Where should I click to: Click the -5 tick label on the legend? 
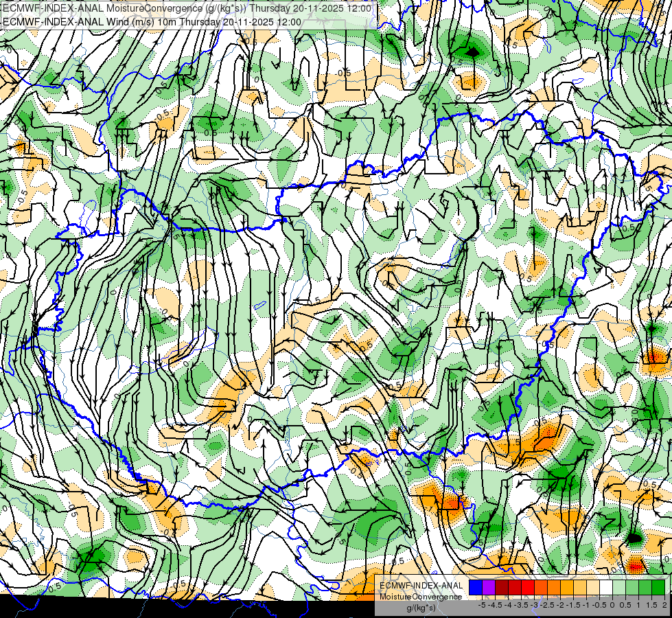pyautogui.click(x=482, y=605)
